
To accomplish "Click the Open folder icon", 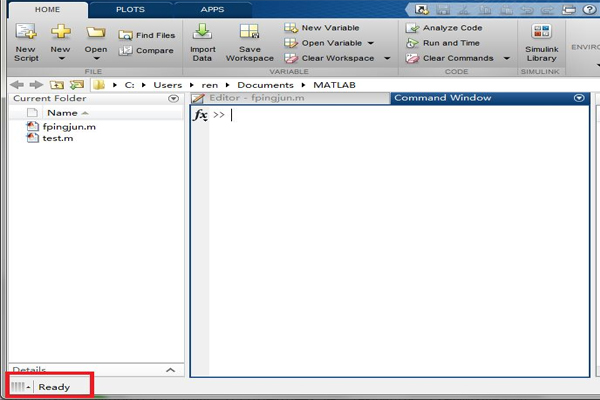I will click(96, 32).
